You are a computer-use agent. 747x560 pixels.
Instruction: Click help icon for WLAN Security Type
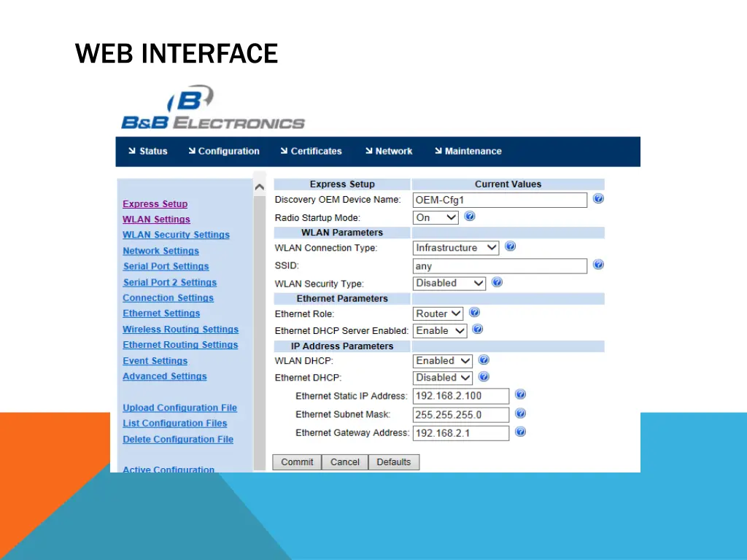coord(497,282)
